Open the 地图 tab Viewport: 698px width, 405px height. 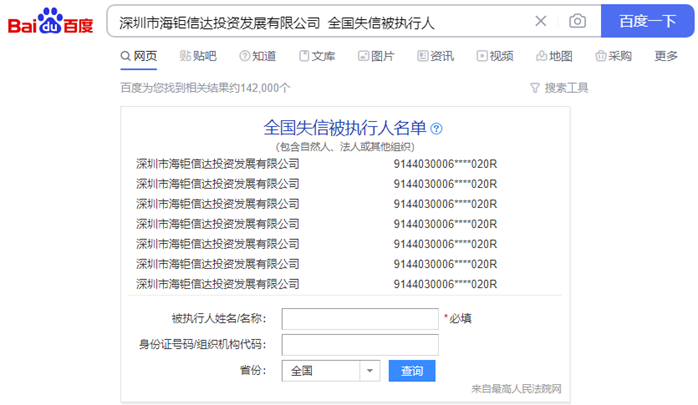554,56
